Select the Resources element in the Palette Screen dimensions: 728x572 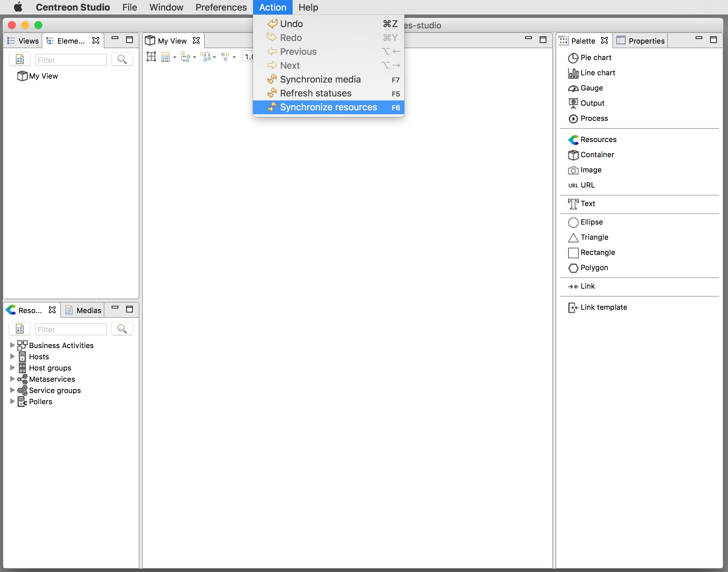[x=598, y=139]
